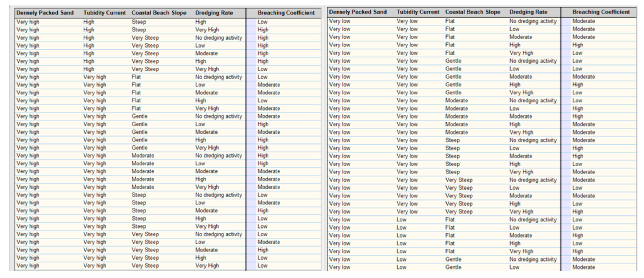Click left table's Dredging Rate column header
644x278 pixels.
point(214,13)
